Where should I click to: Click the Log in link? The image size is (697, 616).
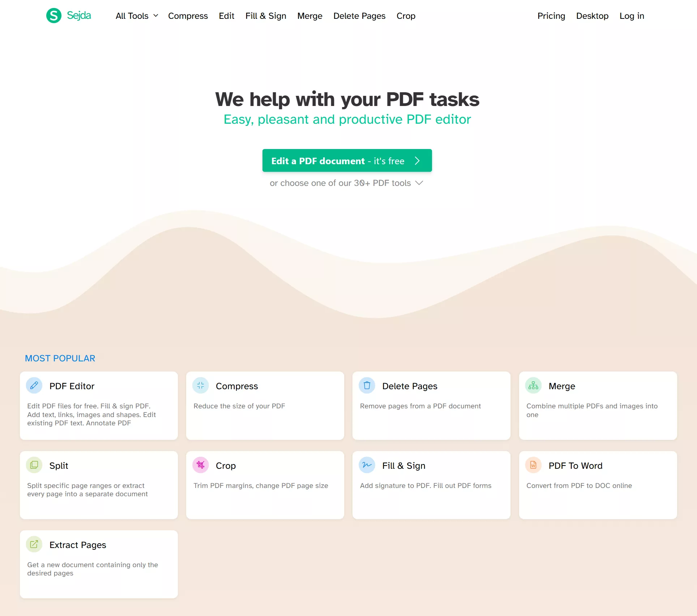[x=632, y=16]
